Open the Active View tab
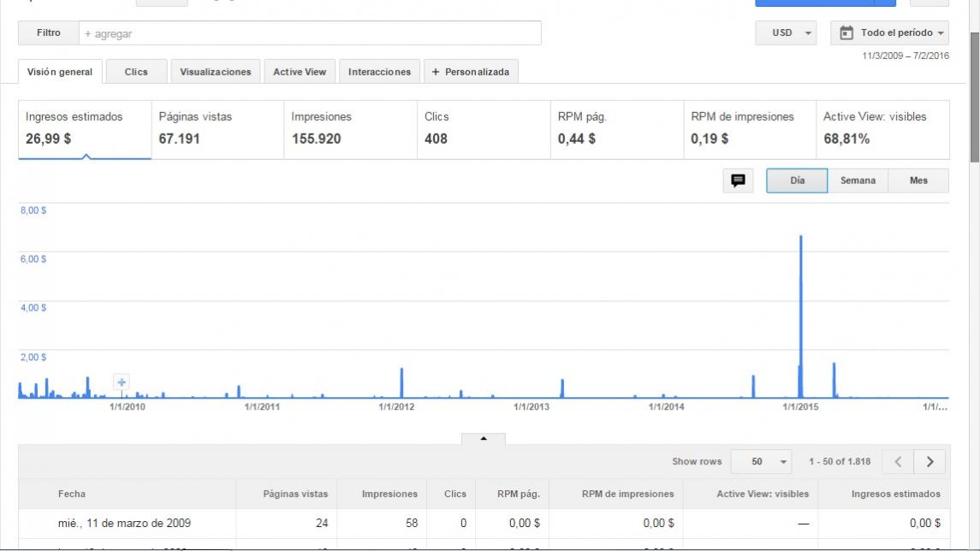The image size is (980, 551). [x=300, y=72]
